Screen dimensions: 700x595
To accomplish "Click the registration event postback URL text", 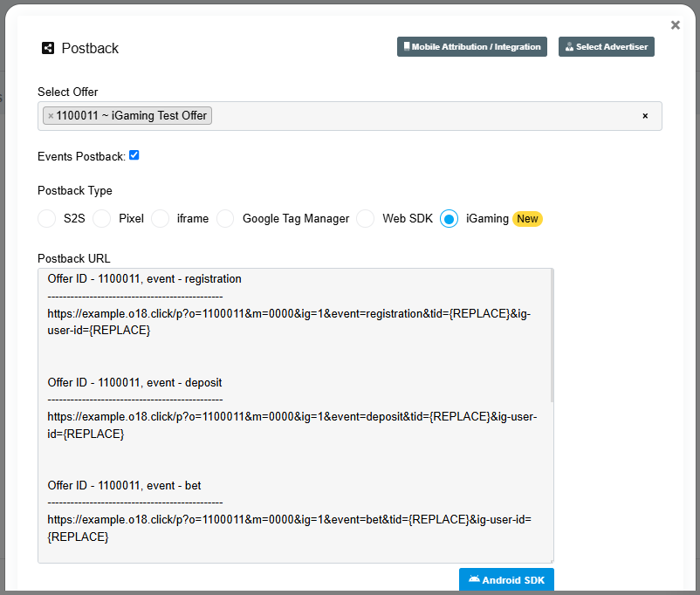I will coord(288,322).
